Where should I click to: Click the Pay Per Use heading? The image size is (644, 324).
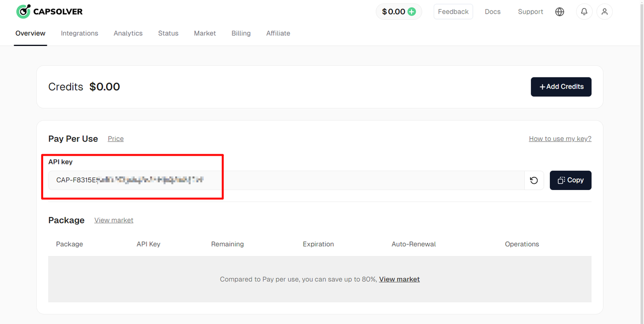[73, 139]
